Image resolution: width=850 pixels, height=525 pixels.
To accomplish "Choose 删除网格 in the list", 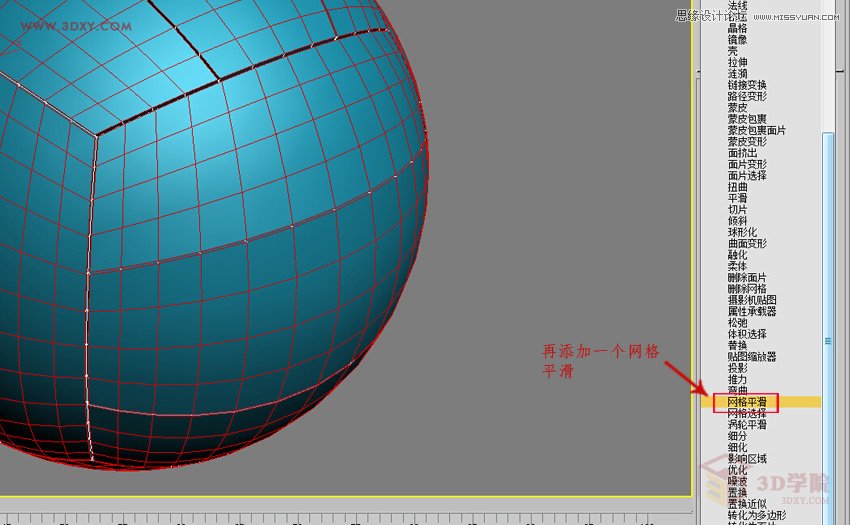I will (746, 289).
